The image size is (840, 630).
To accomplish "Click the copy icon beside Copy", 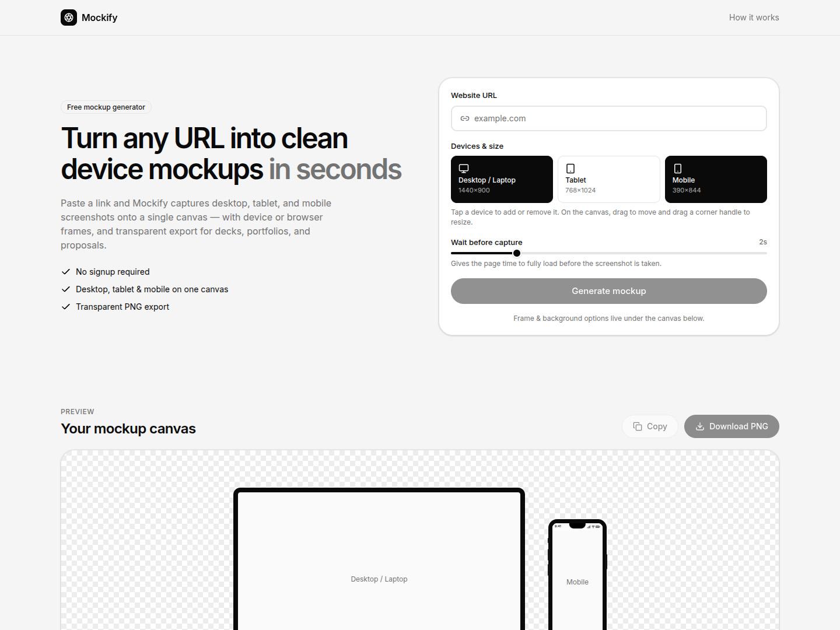I will [638, 426].
